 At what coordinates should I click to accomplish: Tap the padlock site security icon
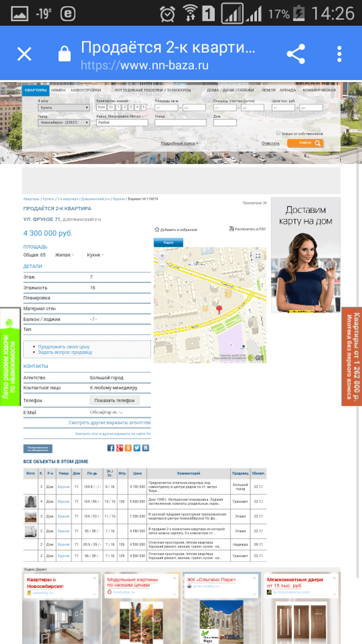click(x=65, y=54)
